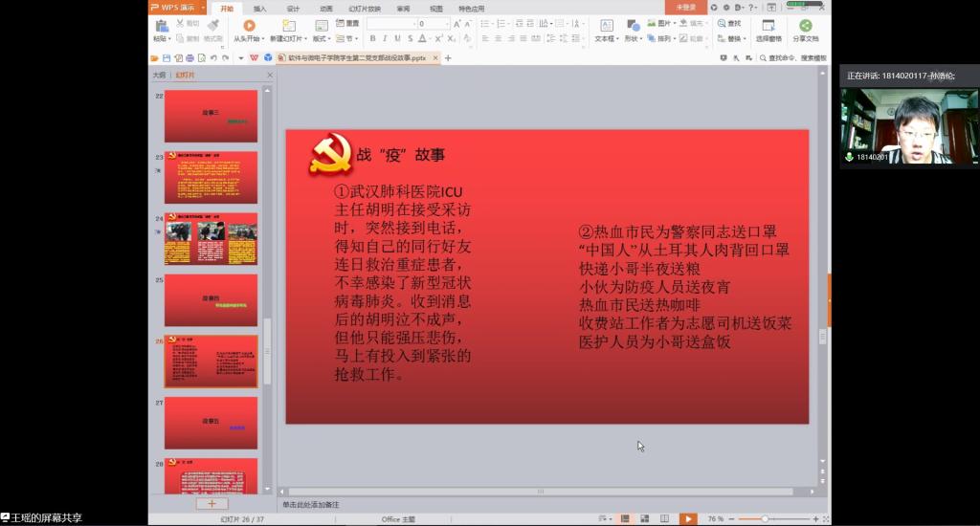The height and width of the screenshot is (526, 980).
Task: Expand the font size dropdown
Action: 446,24
